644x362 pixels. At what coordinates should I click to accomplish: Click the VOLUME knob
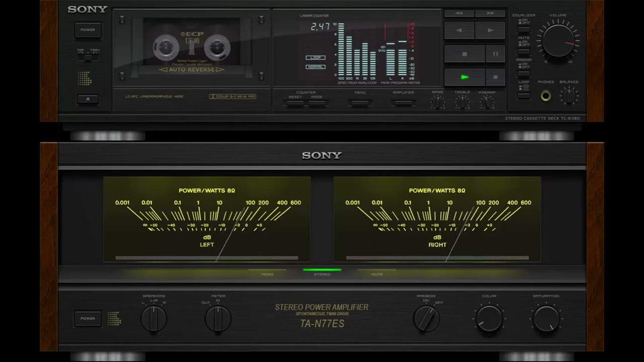click(x=558, y=40)
